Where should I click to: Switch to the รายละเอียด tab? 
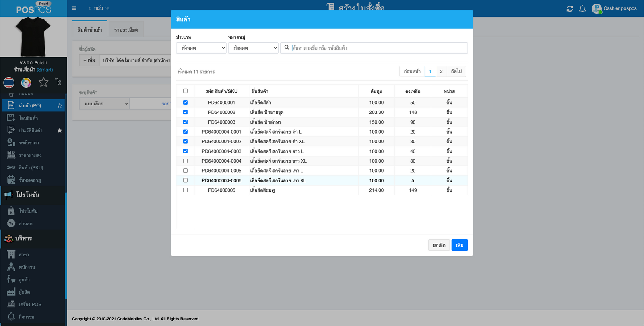[126, 30]
